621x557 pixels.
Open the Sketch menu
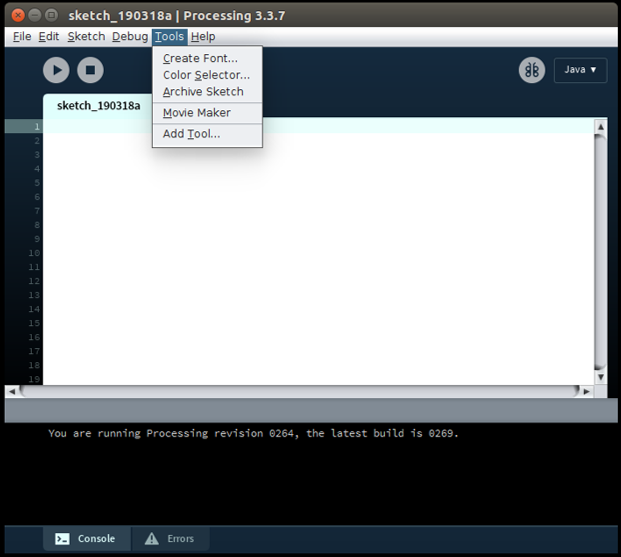[86, 37]
